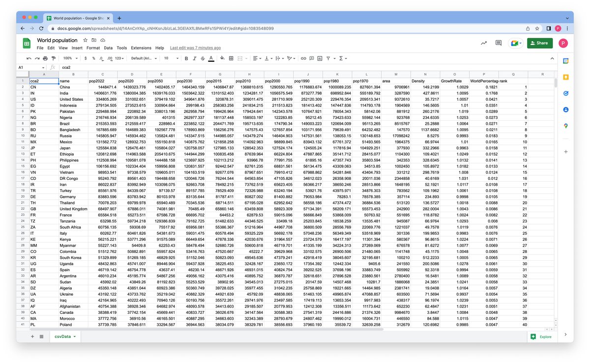The width and height of the screenshot is (590, 364).
Task: Click the Explore button
Action: coord(541,336)
